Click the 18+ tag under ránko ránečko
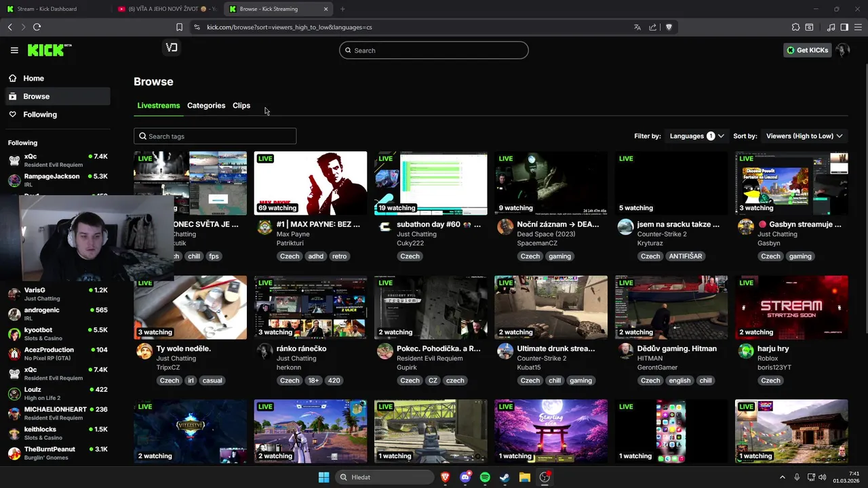The height and width of the screenshot is (488, 868). tap(313, 380)
